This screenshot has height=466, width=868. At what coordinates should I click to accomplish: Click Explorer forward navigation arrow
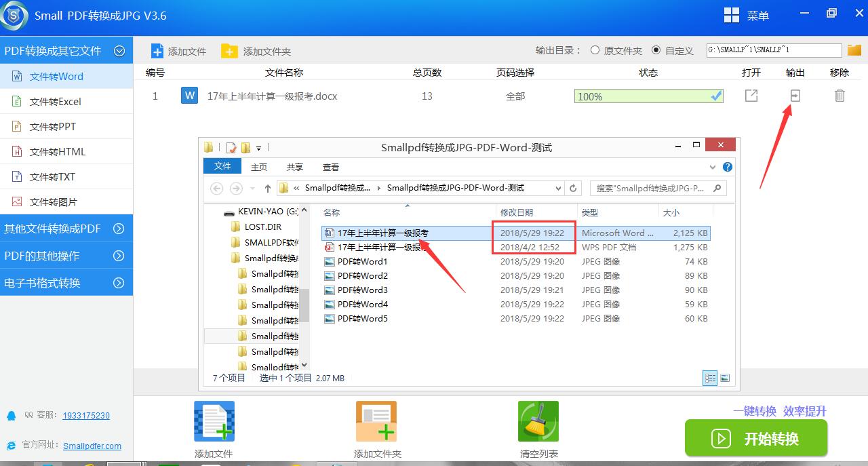coord(236,189)
